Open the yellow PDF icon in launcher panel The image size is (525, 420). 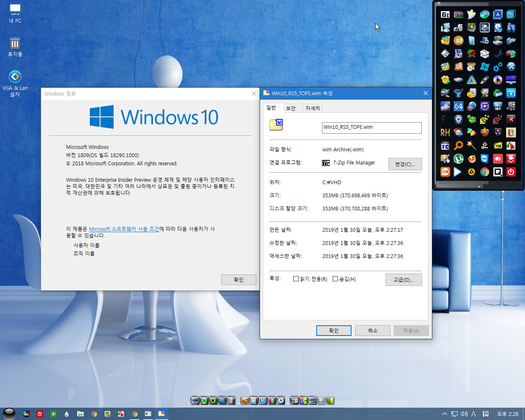click(498, 146)
